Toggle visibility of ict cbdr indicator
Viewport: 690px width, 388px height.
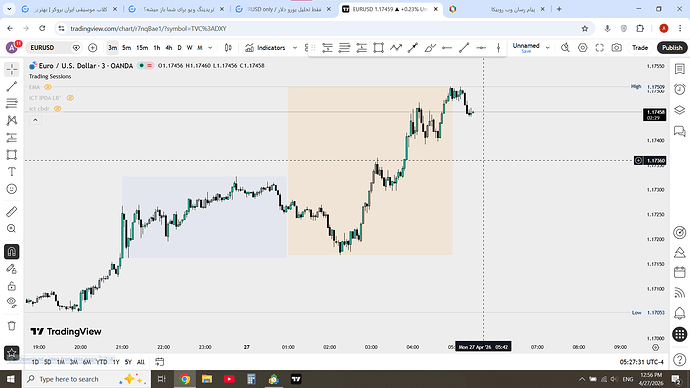click(58, 109)
